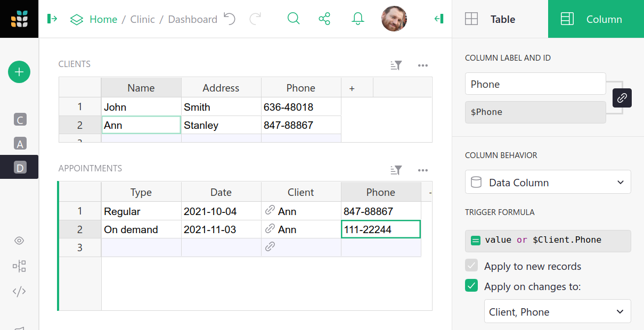Navigate to Home via the breadcrumb link
644x330 pixels.
point(103,19)
